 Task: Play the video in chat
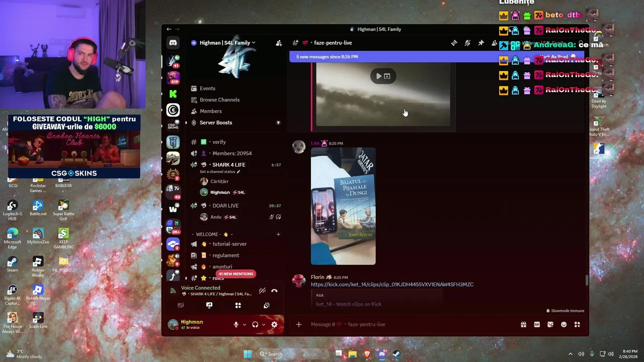[x=378, y=76]
